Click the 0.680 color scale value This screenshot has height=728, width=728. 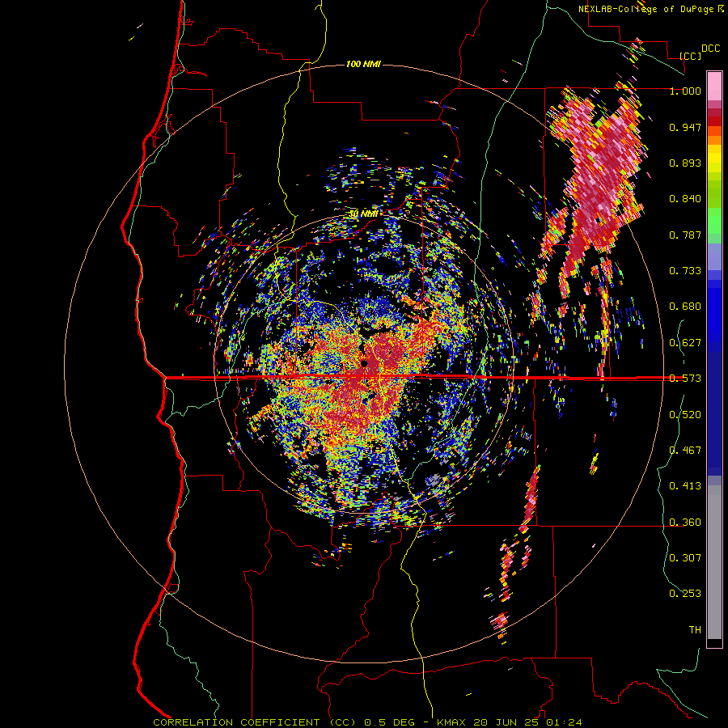pyautogui.click(x=685, y=307)
